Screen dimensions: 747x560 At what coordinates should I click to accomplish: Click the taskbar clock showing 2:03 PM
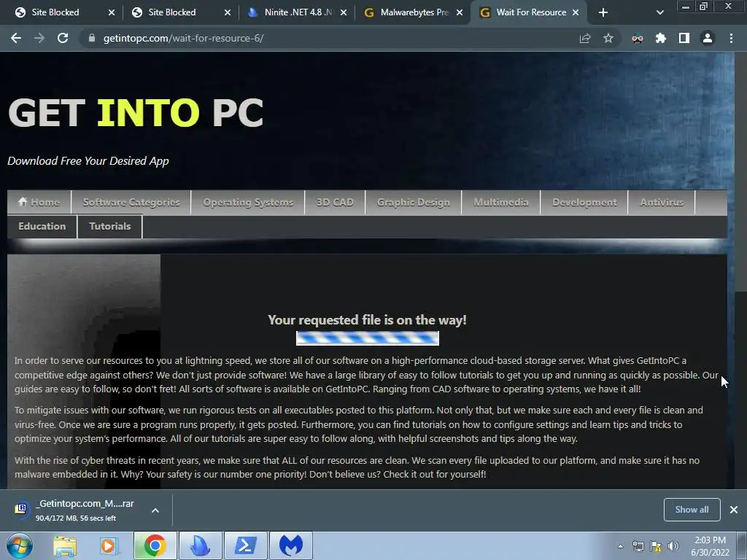point(710,546)
